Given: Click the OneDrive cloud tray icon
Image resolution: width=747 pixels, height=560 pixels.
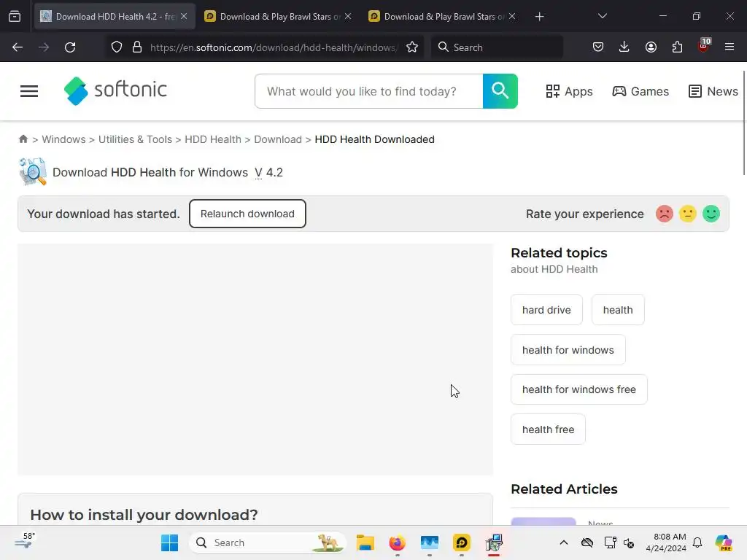Looking at the screenshot, I should tap(587, 542).
